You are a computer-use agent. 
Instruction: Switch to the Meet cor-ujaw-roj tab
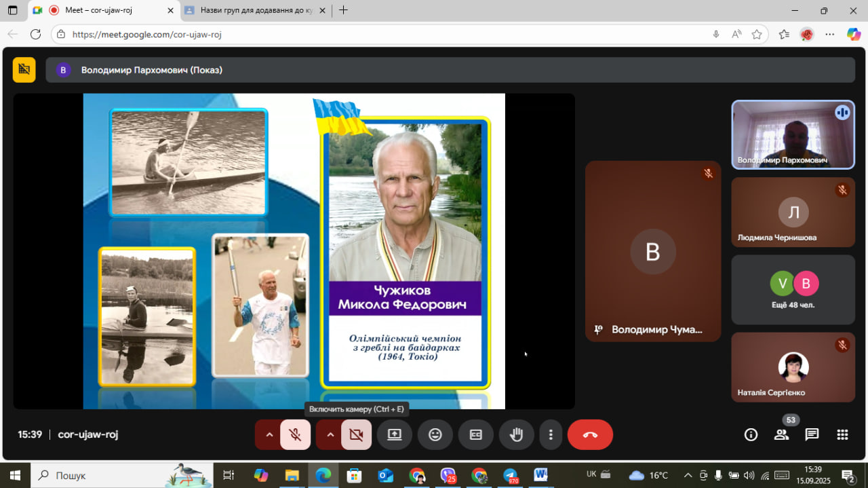tap(102, 10)
